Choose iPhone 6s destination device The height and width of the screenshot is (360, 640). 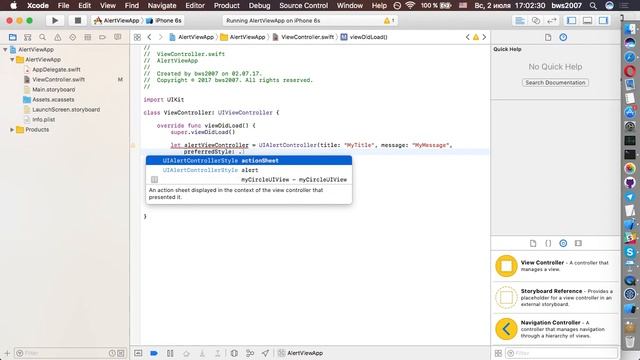click(x=164, y=20)
